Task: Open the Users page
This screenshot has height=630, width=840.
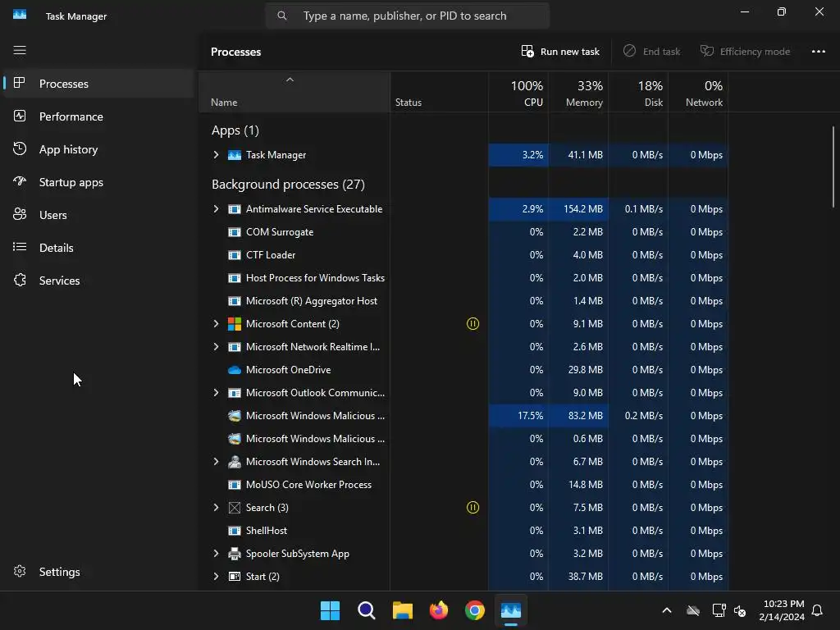Action: click(x=98, y=215)
